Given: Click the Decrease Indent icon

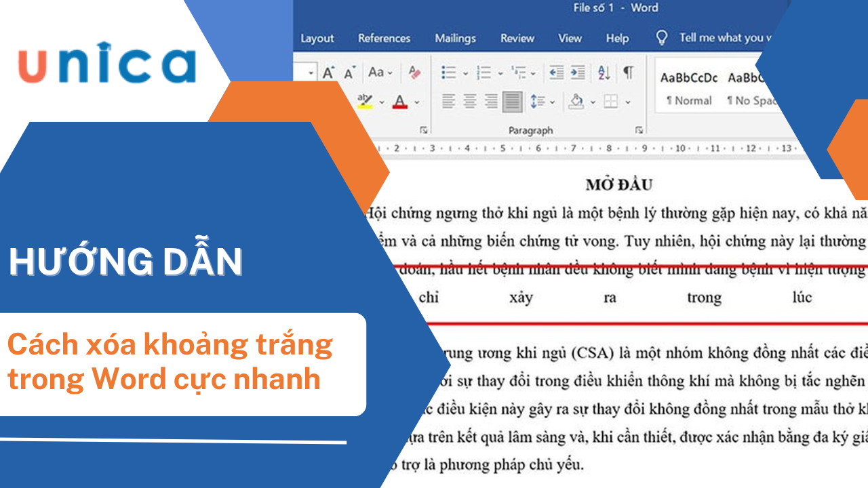Looking at the screenshot, I should [556, 73].
